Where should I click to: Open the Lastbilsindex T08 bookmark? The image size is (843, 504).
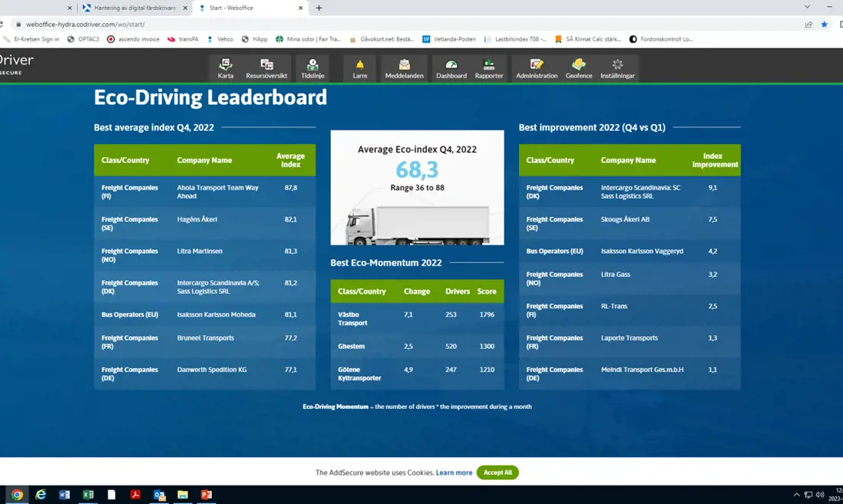tap(515, 39)
